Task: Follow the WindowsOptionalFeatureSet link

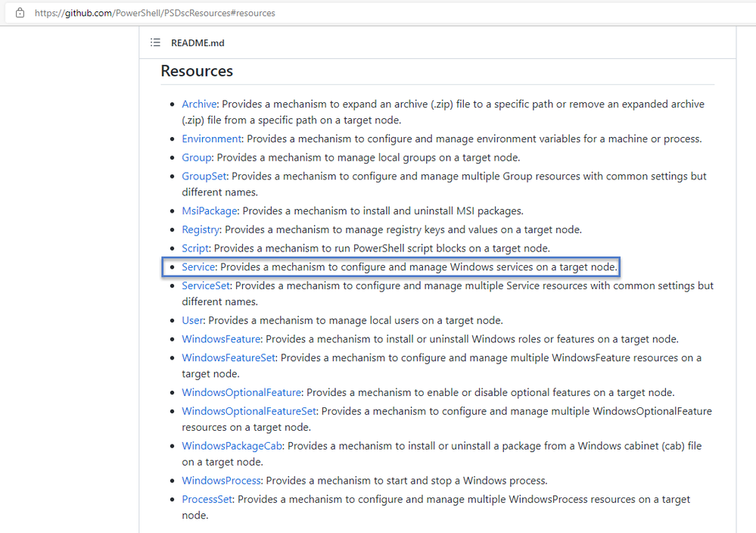Action: coord(249,411)
